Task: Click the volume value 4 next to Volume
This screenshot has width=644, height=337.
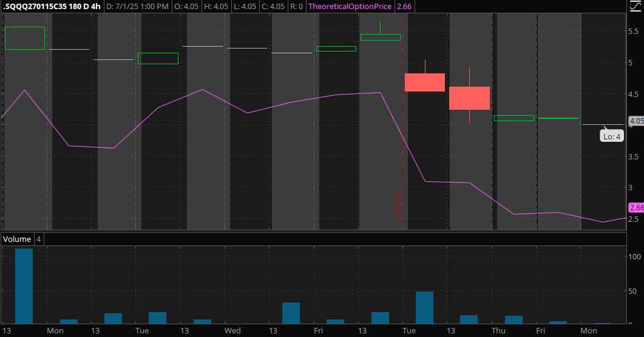Action: coord(38,239)
